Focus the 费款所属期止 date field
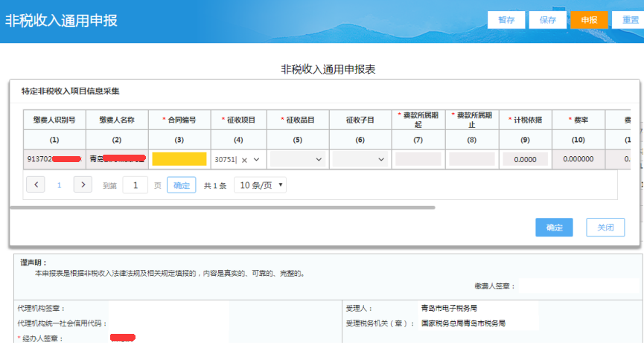 click(x=471, y=159)
